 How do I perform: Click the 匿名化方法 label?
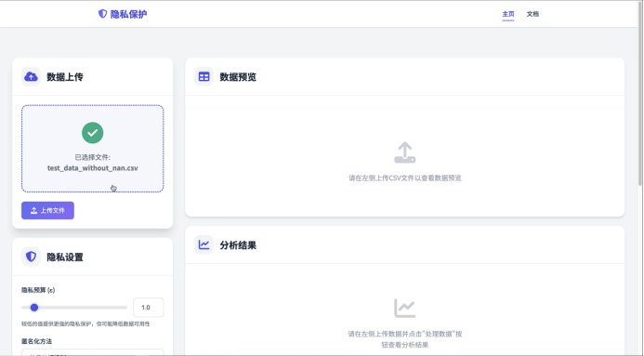36,341
